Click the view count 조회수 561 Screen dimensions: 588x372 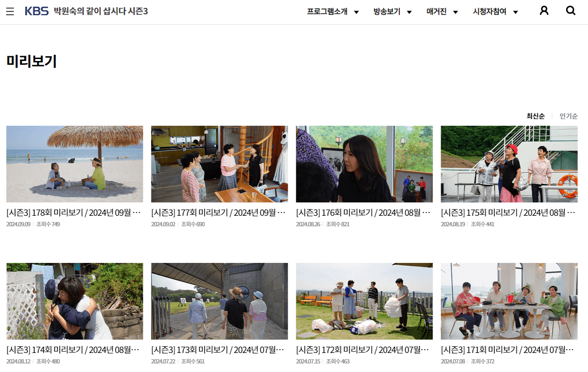(193, 362)
